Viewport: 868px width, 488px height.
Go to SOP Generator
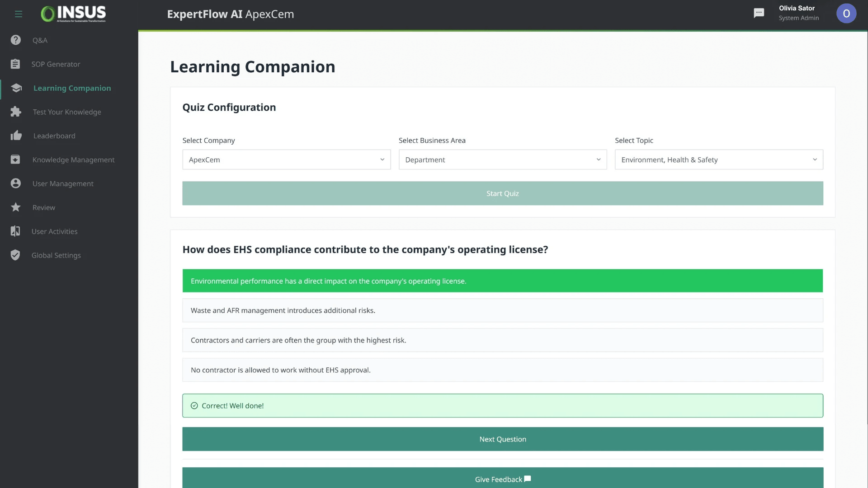click(56, 64)
